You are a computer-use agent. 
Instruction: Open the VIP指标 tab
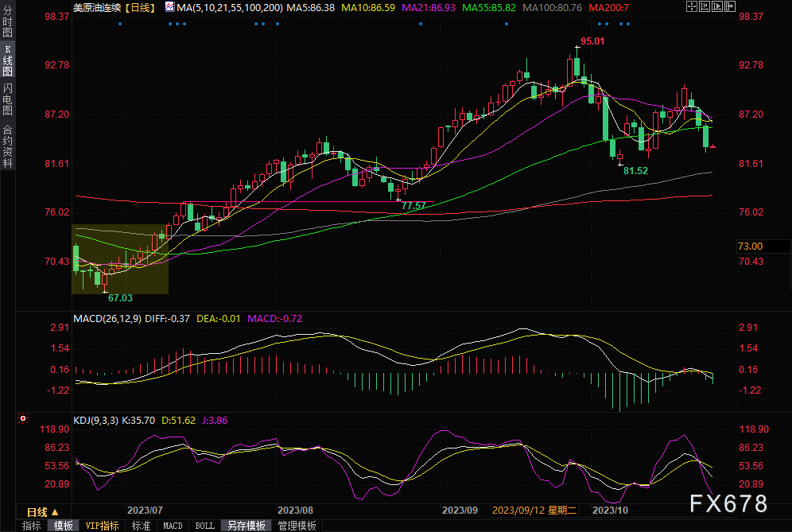[102, 526]
